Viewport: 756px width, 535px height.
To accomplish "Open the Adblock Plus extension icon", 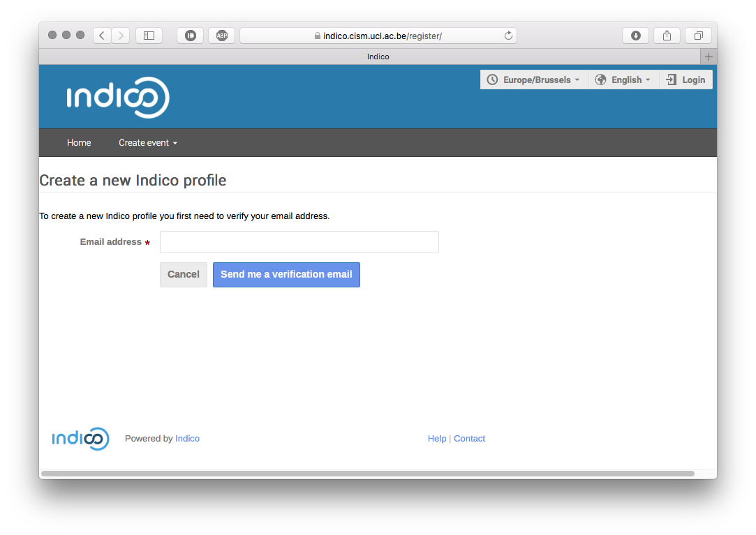I will [222, 36].
